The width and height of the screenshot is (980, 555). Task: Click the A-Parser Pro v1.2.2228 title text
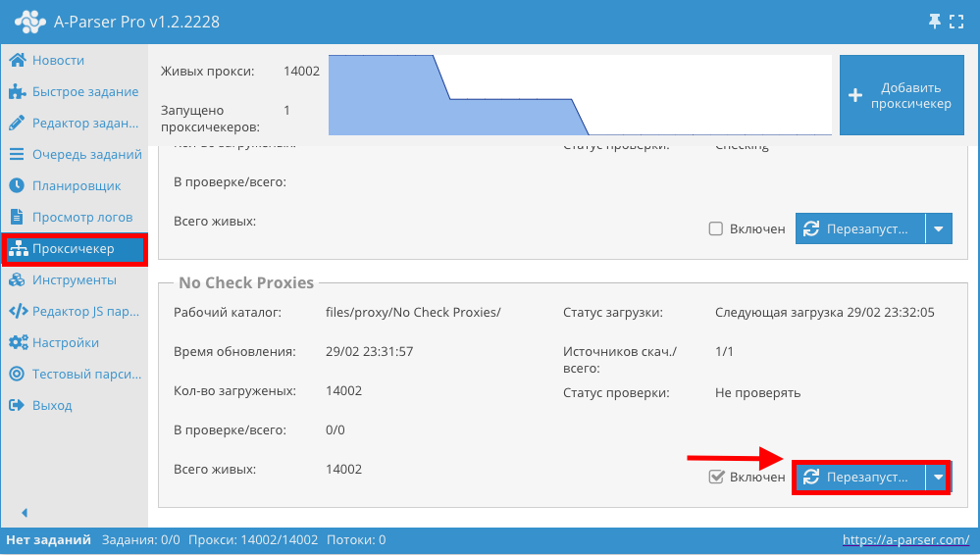[137, 22]
